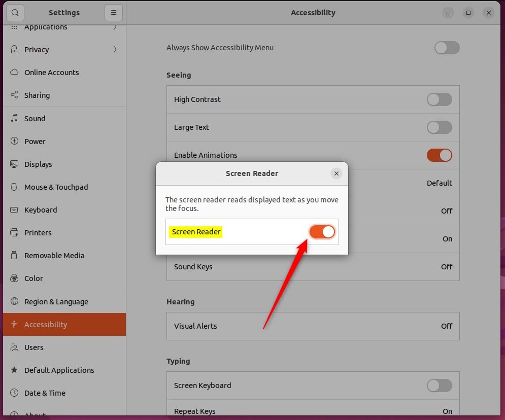Viewport: 505px width, 420px height.
Task: Click the highlighted Screen Reader label
Action: pos(195,232)
